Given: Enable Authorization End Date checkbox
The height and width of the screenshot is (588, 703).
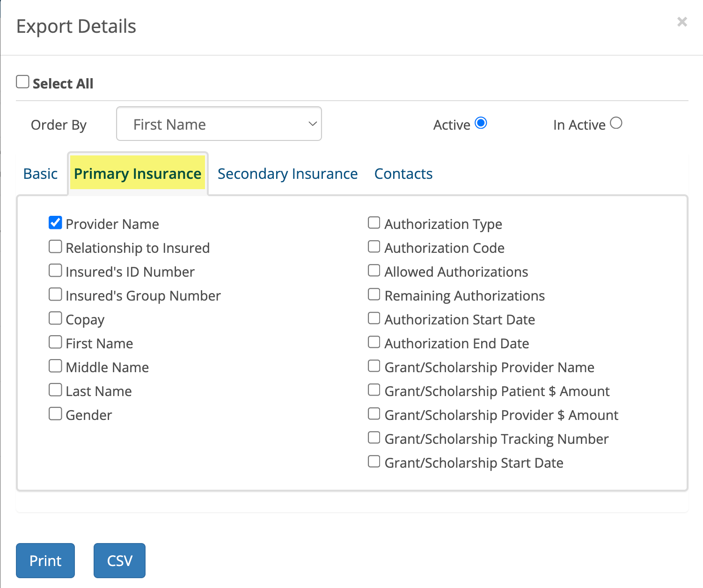Looking at the screenshot, I should [374, 342].
